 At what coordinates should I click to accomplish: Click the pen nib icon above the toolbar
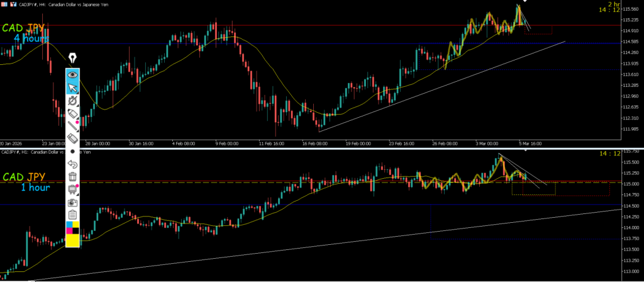point(73,59)
